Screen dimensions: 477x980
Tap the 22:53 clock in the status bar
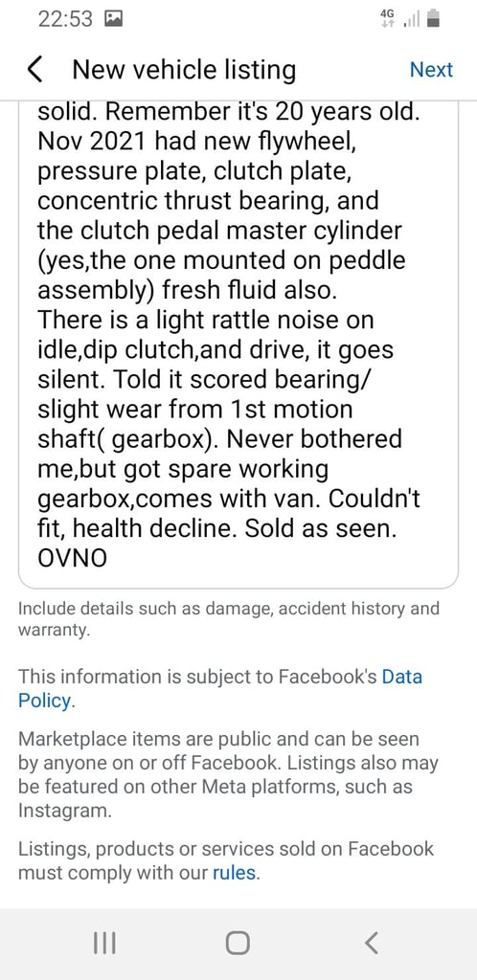tap(65, 19)
